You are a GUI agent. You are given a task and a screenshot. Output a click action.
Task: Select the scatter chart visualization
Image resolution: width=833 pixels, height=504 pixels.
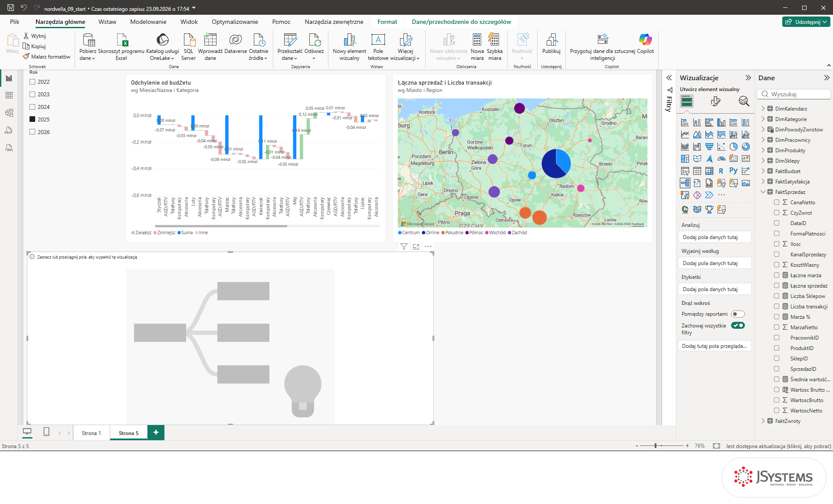tap(721, 147)
